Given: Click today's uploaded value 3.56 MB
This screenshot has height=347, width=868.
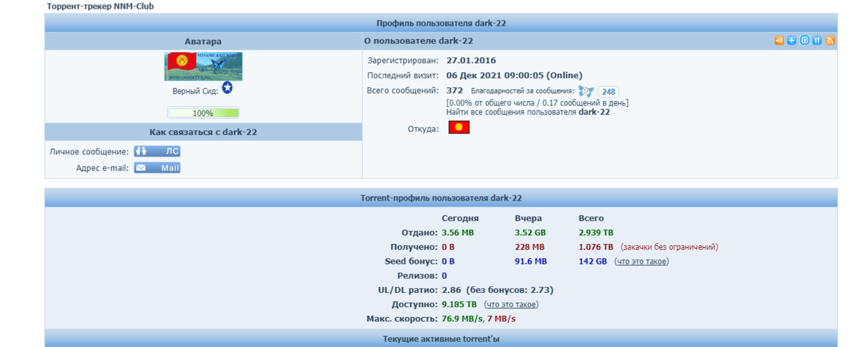Looking at the screenshot, I should [x=458, y=233].
